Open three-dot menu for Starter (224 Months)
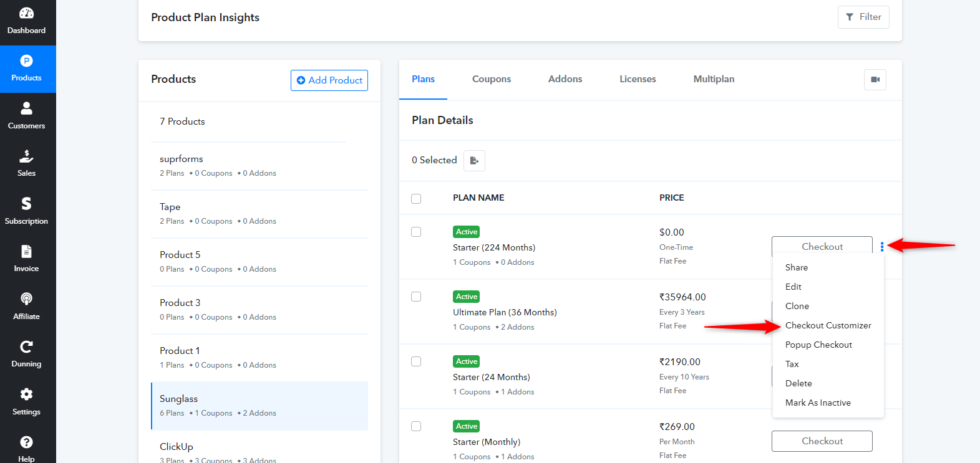This screenshot has width=980, height=463. coord(882,247)
